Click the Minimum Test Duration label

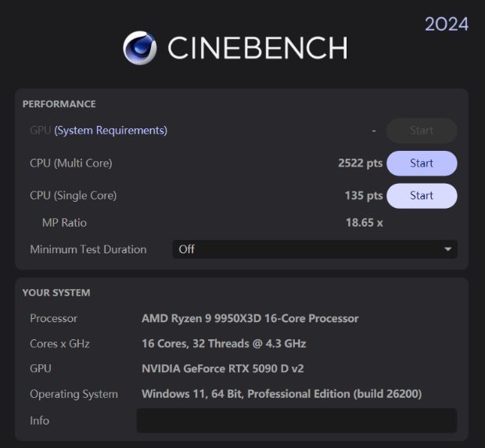click(x=88, y=249)
